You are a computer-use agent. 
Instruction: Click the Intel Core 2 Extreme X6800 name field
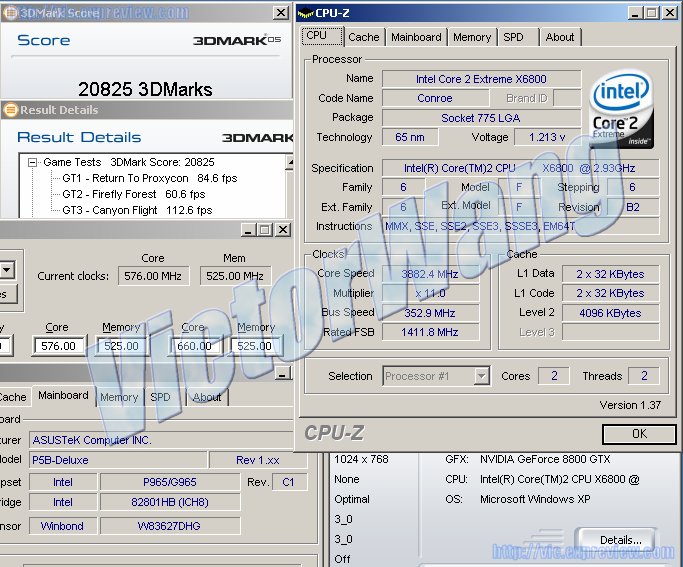(481, 79)
